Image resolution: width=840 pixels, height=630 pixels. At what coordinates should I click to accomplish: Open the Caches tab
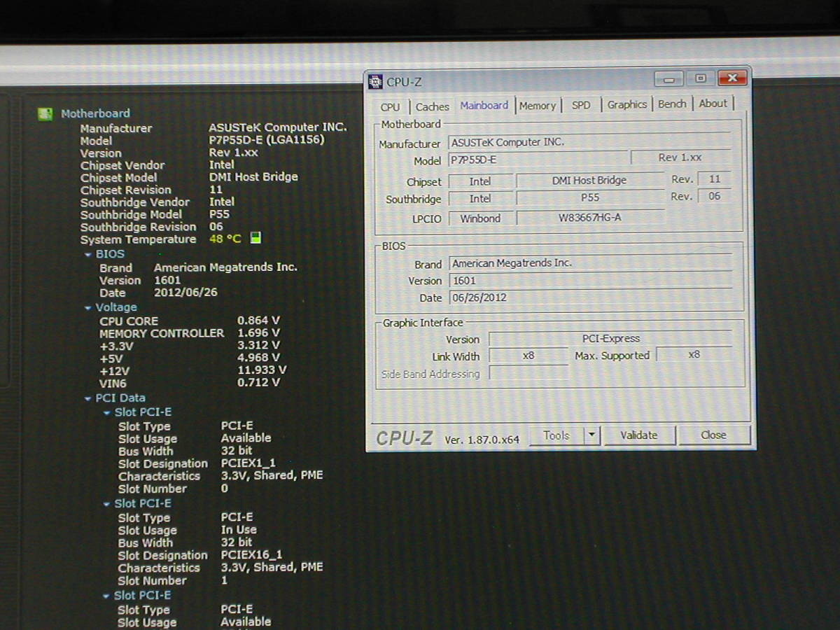432,106
